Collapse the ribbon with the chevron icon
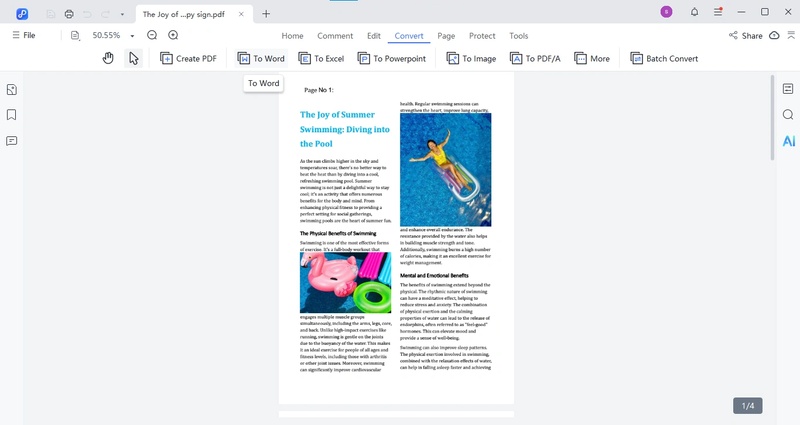Viewport: 800px width, 425px height. pyautogui.click(x=791, y=35)
